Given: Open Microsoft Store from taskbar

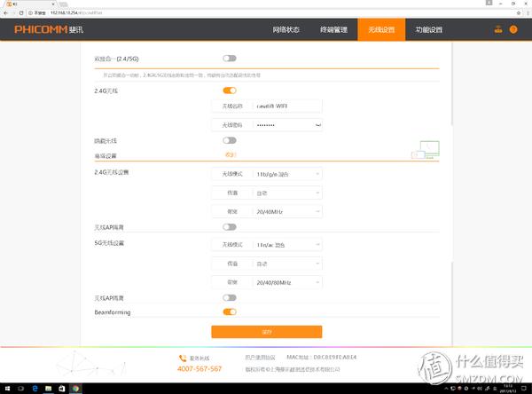Looking at the screenshot, I should pos(62,388).
